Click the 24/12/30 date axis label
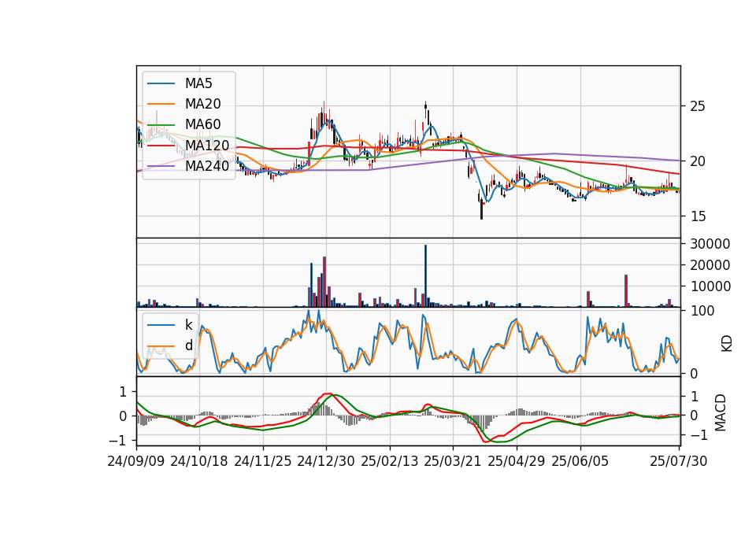This screenshot has width=756, height=543. (326, 461)
